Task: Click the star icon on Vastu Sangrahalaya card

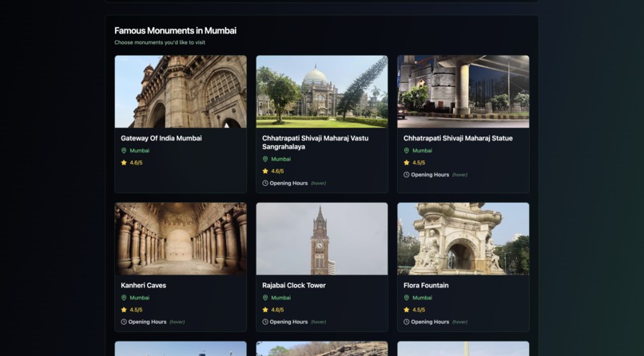Action: click(x=265, y=171)
